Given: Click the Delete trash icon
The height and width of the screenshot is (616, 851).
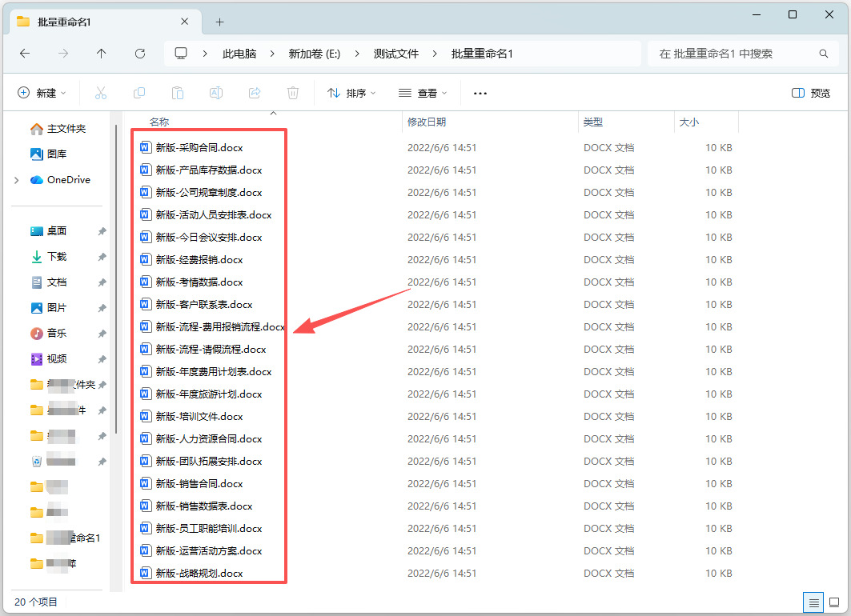Looking at the screenshot, I should pyautogui.click(x=292, y=94).
